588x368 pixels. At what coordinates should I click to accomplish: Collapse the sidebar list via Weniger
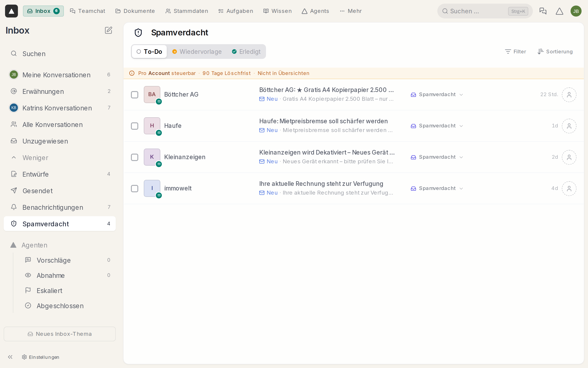[x=59, y=158]
